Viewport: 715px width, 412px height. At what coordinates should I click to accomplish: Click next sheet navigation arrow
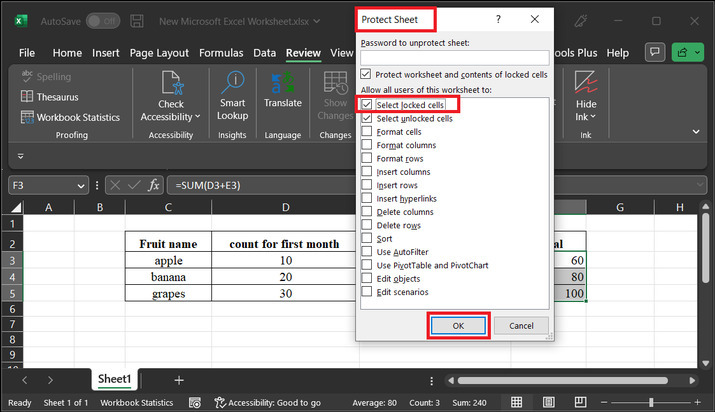point(50,380)
